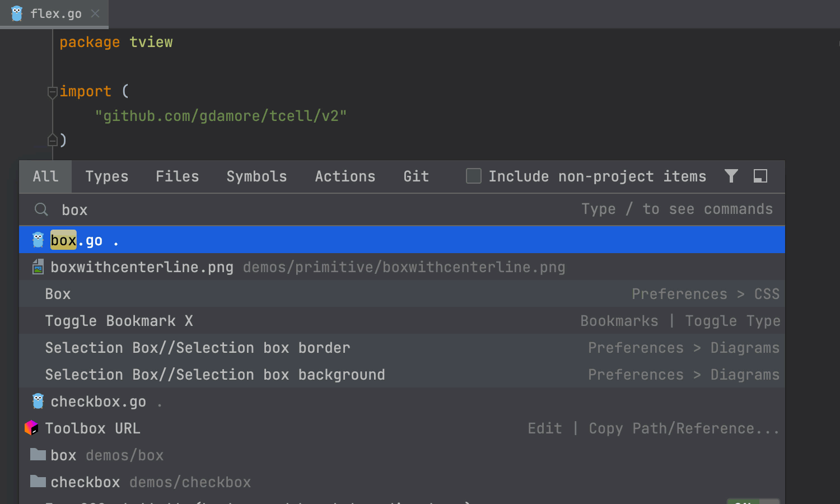The image size is (840, 504).
Task: Collapse the import block fold marker
Action: [53, 92]
